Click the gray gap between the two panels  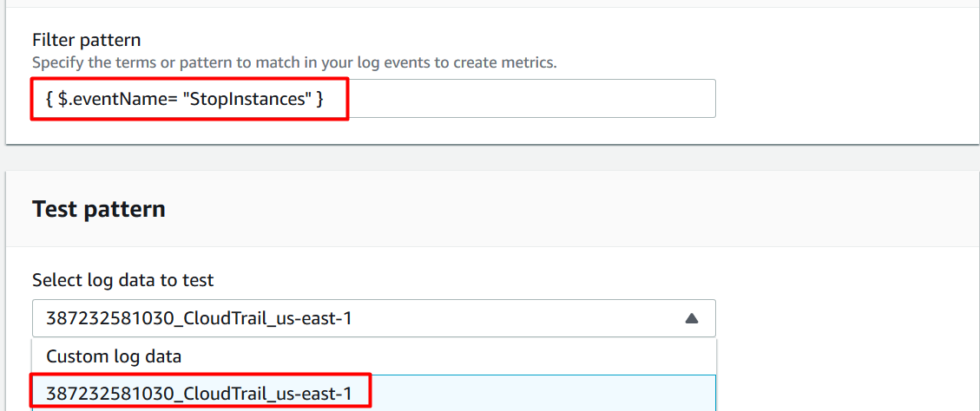tap(490, 158)
